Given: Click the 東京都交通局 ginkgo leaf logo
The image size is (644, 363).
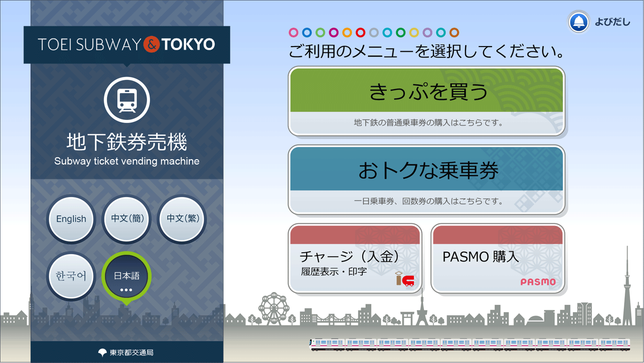Looking at the screenshot, I should [103, 352].
